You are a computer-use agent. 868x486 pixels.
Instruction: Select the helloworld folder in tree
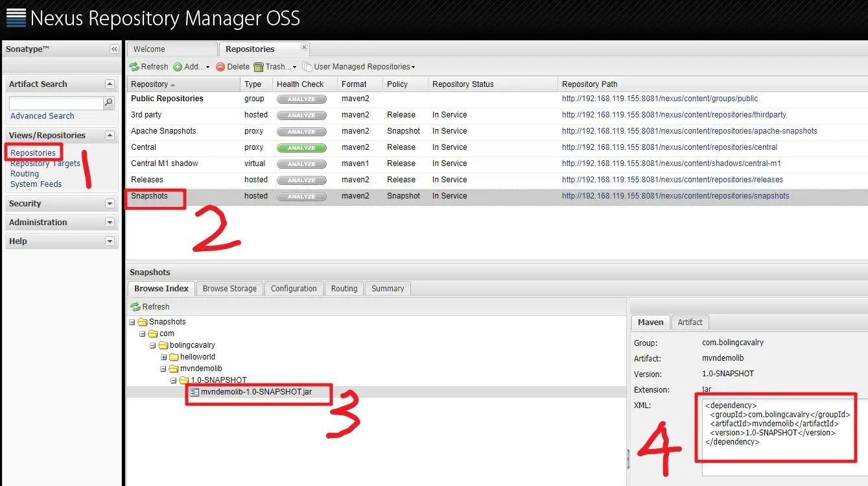[197, 358]
